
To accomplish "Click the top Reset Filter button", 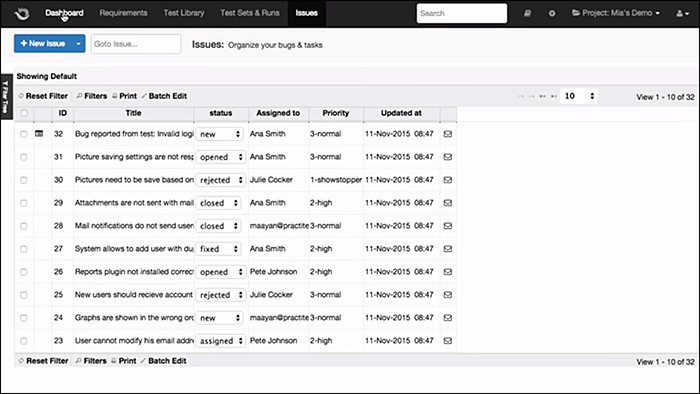I will [x=43, y=96].
